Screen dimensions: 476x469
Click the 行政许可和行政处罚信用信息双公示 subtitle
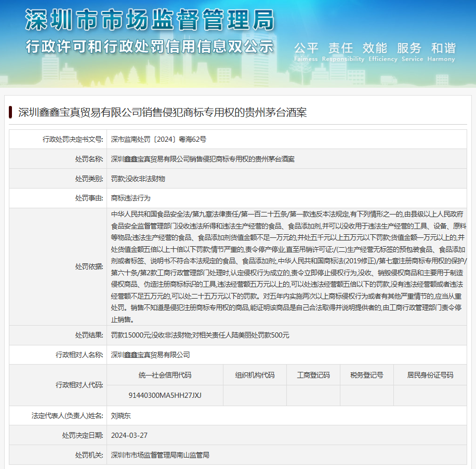150,47
